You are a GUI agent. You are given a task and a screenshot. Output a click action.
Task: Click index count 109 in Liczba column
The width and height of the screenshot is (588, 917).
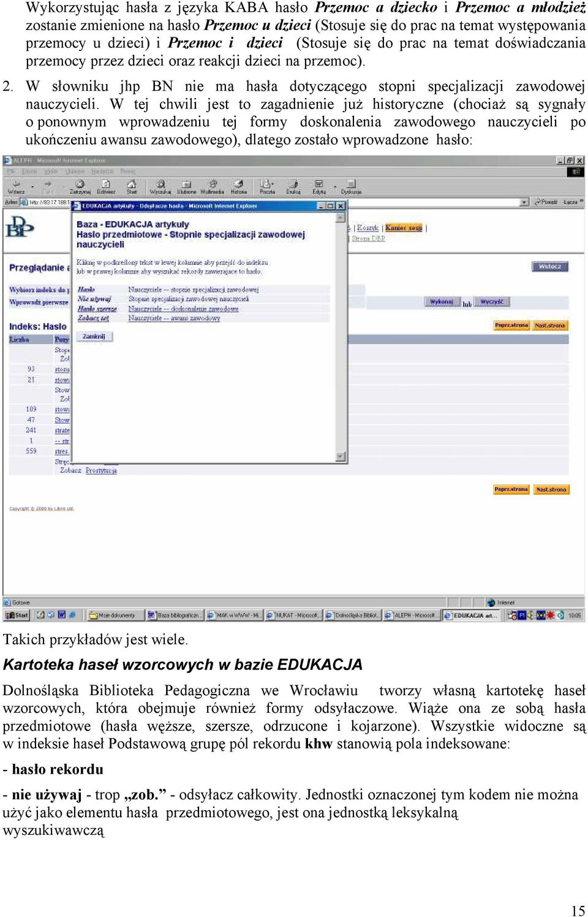(x=31, y=409)
